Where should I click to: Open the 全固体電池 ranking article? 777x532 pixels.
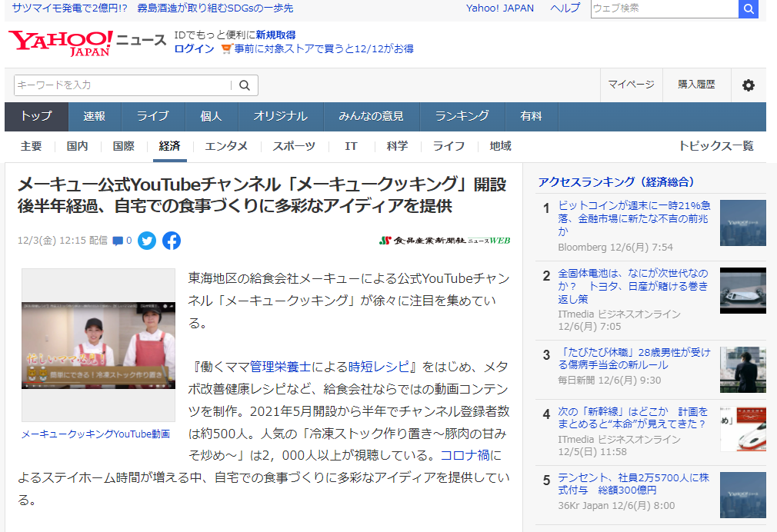pyautogui.click(x=633, y=286)
